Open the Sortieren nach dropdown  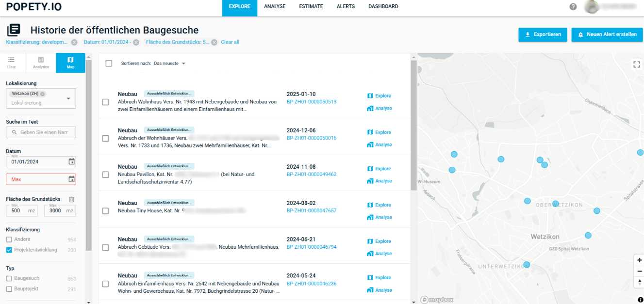pos(169,64)
